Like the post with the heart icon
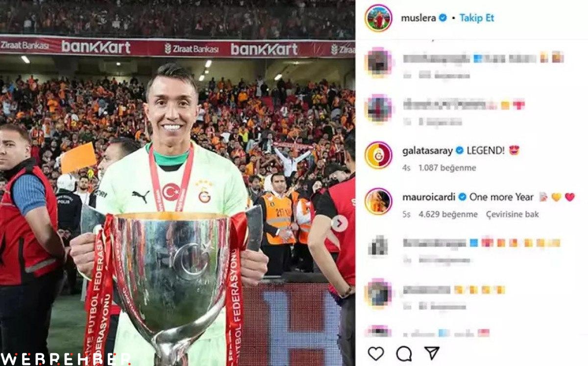588x366 pixels. pyautogui.click(x=376, y=353)
